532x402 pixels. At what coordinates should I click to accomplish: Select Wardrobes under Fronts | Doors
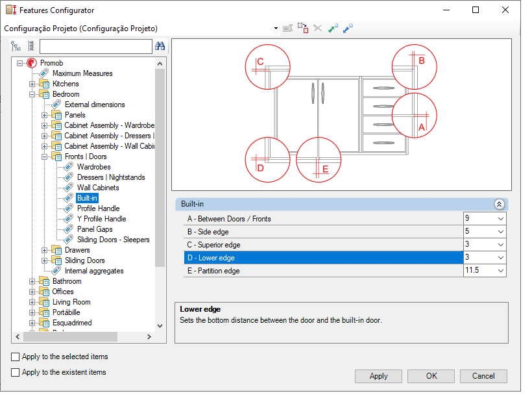(x=93, y=167)
